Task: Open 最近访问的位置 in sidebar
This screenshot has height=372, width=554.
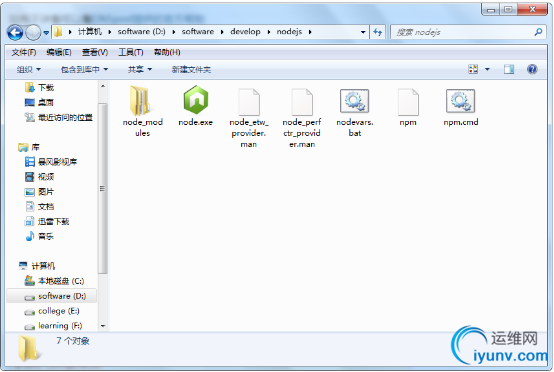Action: [59, 117]
